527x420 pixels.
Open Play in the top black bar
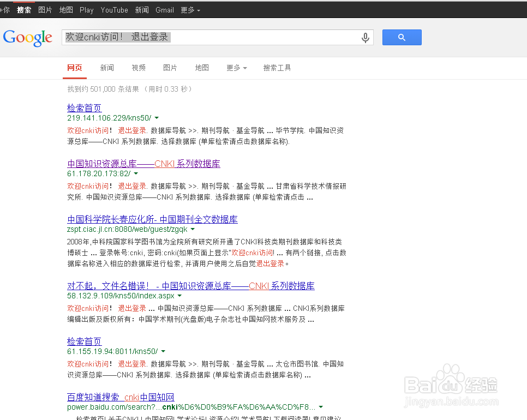pyautogui.click(x=86, y=10)
